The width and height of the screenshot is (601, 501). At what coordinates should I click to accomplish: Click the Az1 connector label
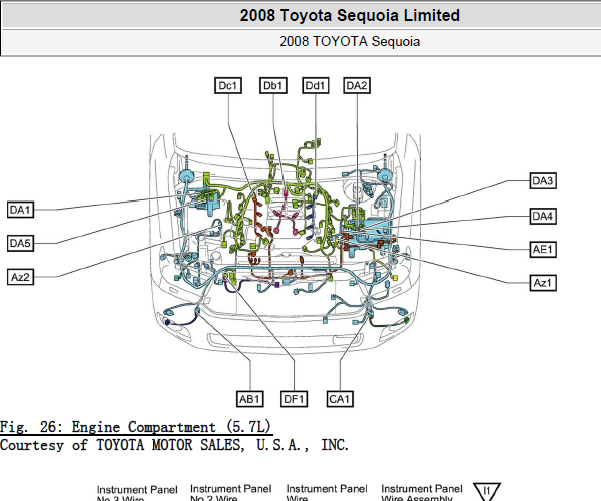[x=543, y=283]
